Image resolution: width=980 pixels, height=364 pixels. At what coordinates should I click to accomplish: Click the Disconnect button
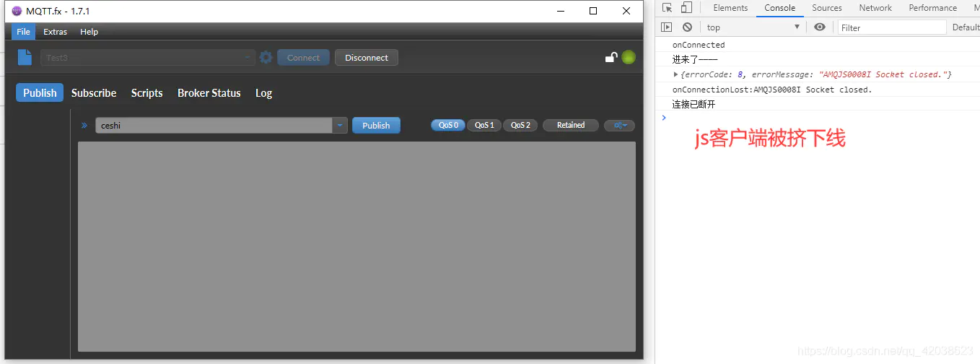tap(366, 58)
